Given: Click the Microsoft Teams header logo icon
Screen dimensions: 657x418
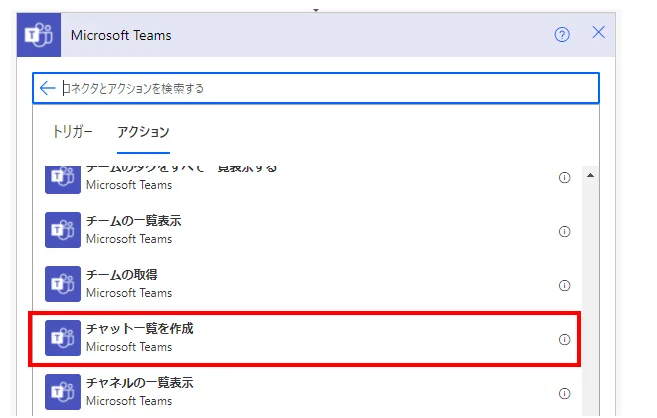Looking at the screenshot, I should tap(39, 35).
